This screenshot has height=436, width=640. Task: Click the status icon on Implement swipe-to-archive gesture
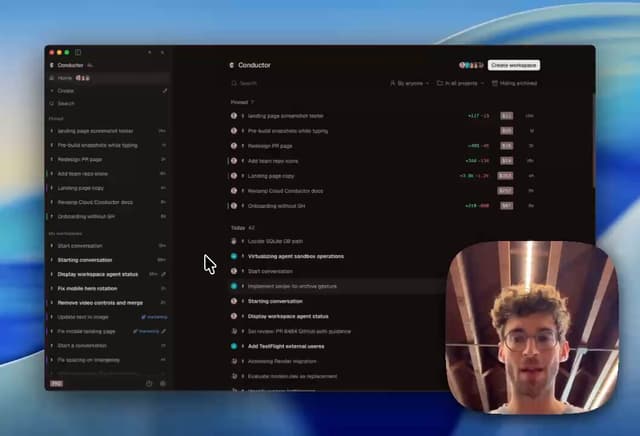click(234, 286)
